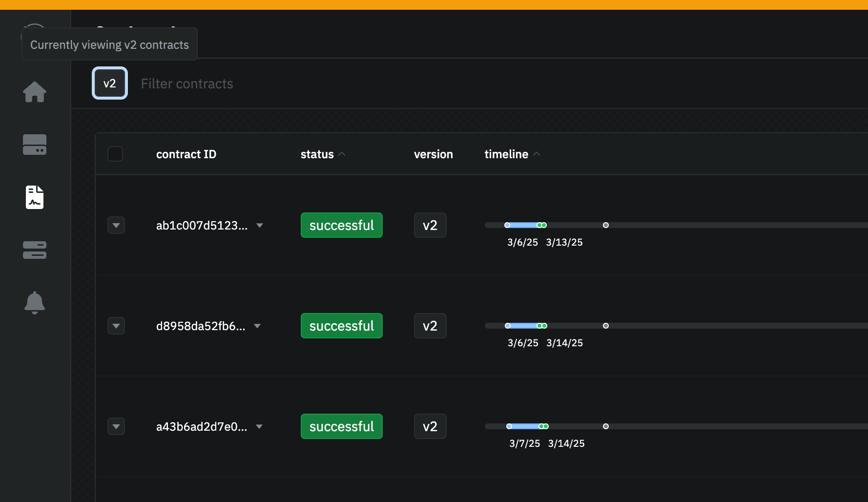Expand row selector for a43b6ad2d7e0 contract
868x502 pixels.
[x=116, y=426]
